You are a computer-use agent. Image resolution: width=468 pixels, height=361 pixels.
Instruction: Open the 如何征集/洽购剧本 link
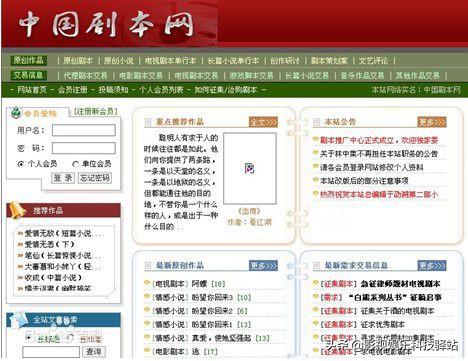[226, 89]
